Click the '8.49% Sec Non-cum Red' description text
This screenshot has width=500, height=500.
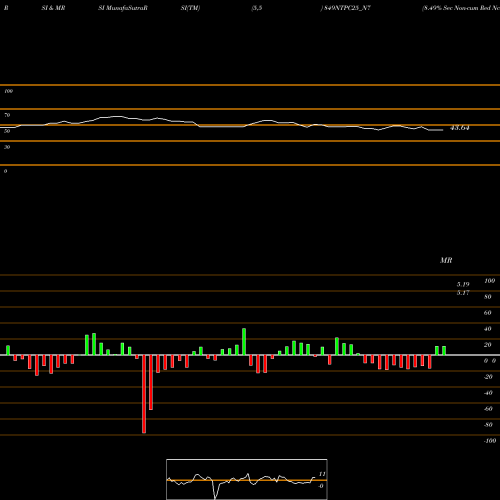click(x=456, y=8)
